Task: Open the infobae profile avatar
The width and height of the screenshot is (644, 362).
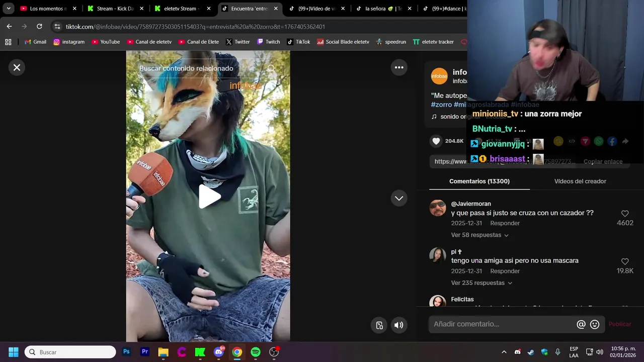Action: coord(439,76)
